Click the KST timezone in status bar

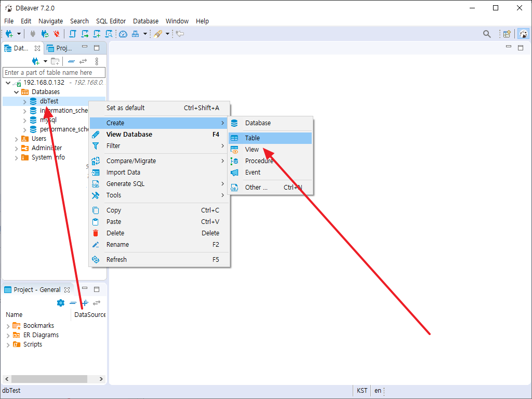362,391
